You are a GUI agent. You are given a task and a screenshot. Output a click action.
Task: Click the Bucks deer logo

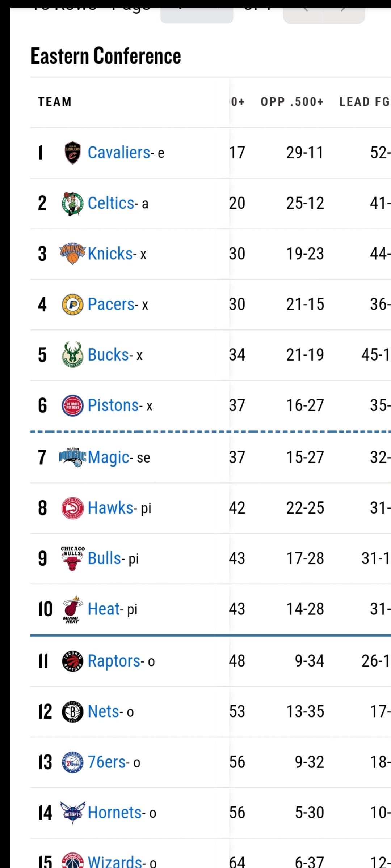(72, 355)
